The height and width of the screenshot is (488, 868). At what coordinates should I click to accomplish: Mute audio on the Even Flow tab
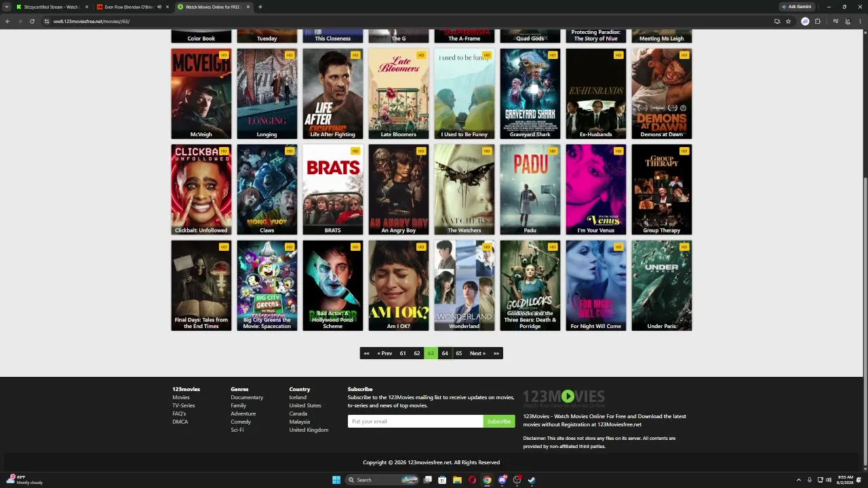click(x=159, y=7)
